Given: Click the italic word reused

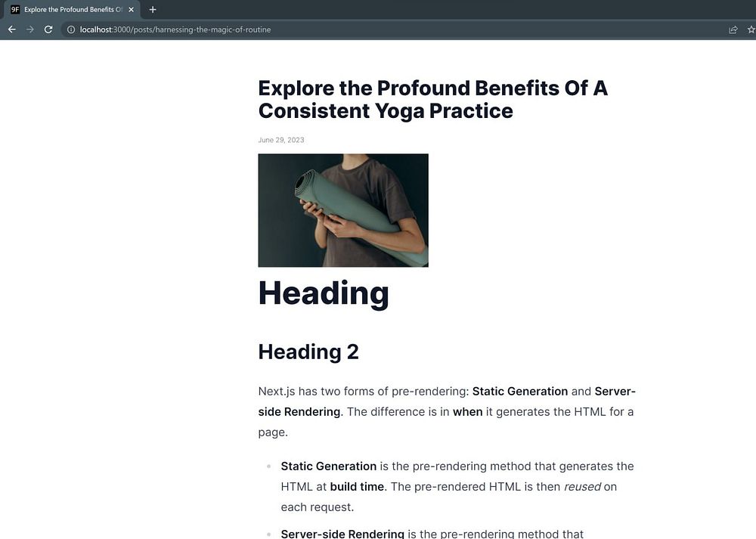Looking at the screenshot, I should coord(582,486).
